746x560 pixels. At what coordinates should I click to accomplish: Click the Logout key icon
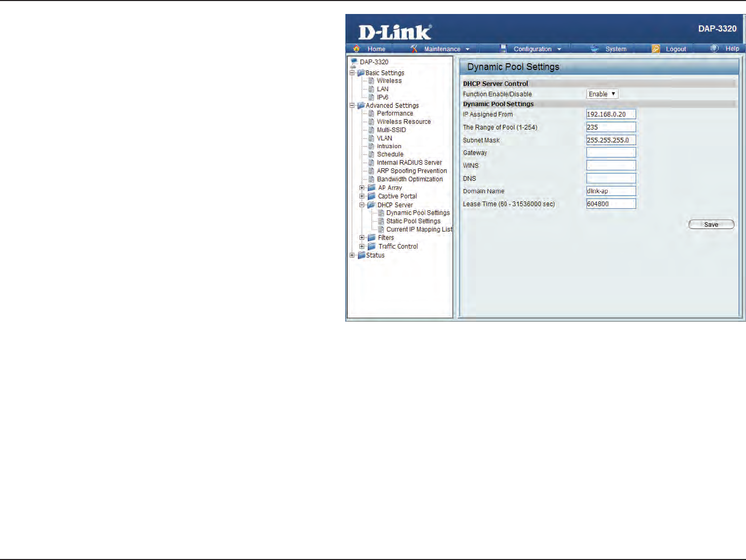click(x=656, y=49)
